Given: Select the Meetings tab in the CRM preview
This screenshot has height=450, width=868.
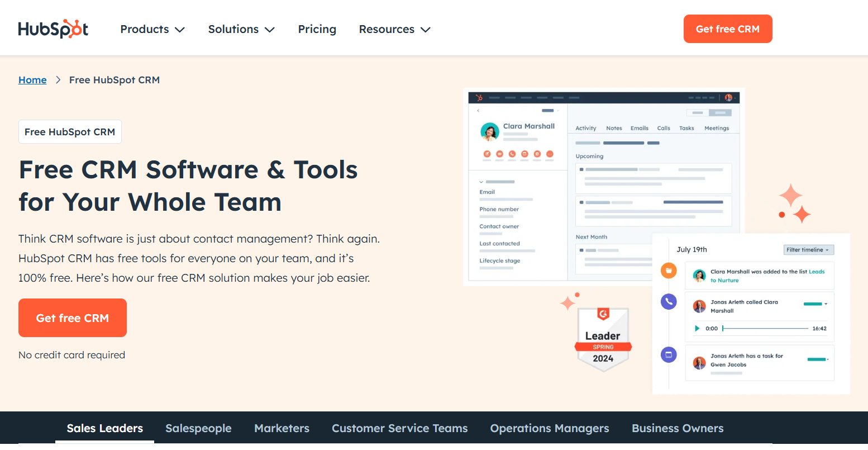Looking at the screenshot, I should 717,128.
